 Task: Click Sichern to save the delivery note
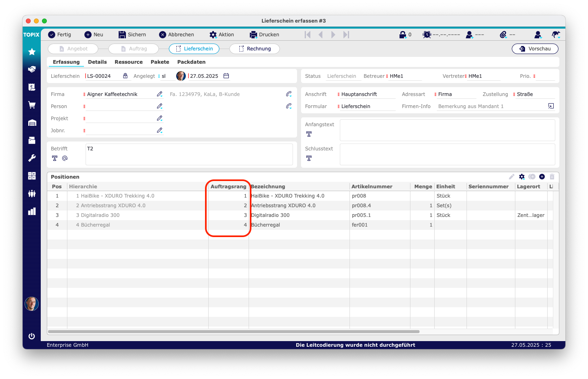[132, 35]
